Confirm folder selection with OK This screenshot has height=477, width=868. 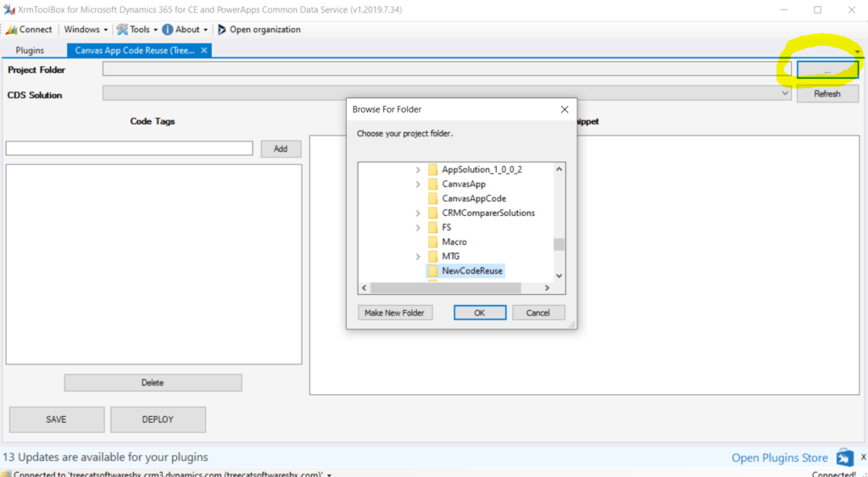point(480,313)
